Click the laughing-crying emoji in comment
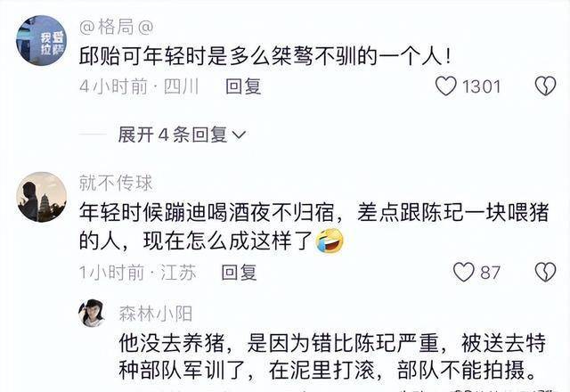The height and width of the screenshot is (392, 570). pos(330,241)
